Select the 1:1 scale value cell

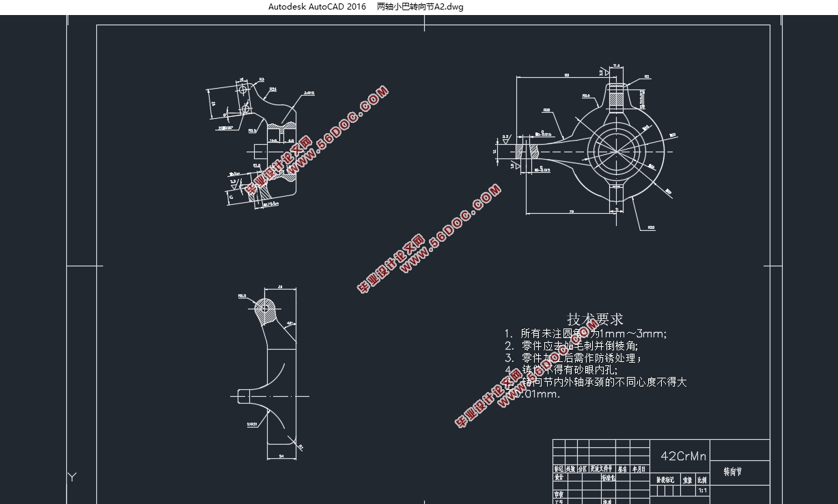pyautogui.click(x=701, y=490)
